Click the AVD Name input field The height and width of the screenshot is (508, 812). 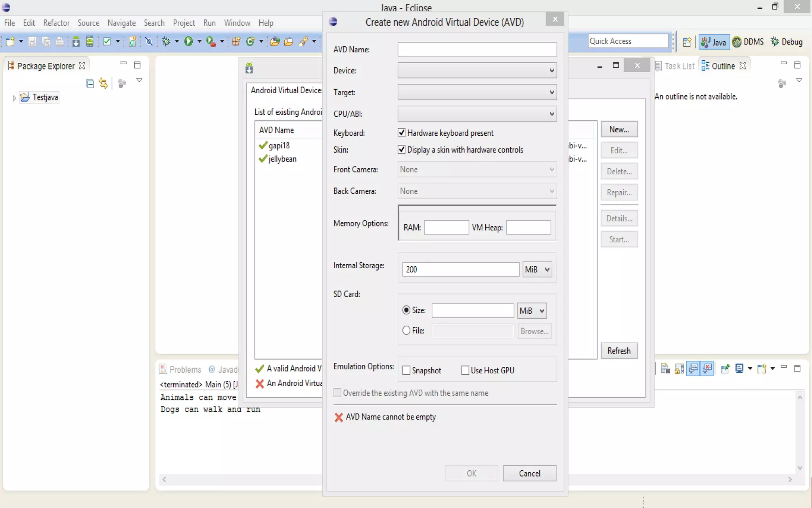coord(477,49)
